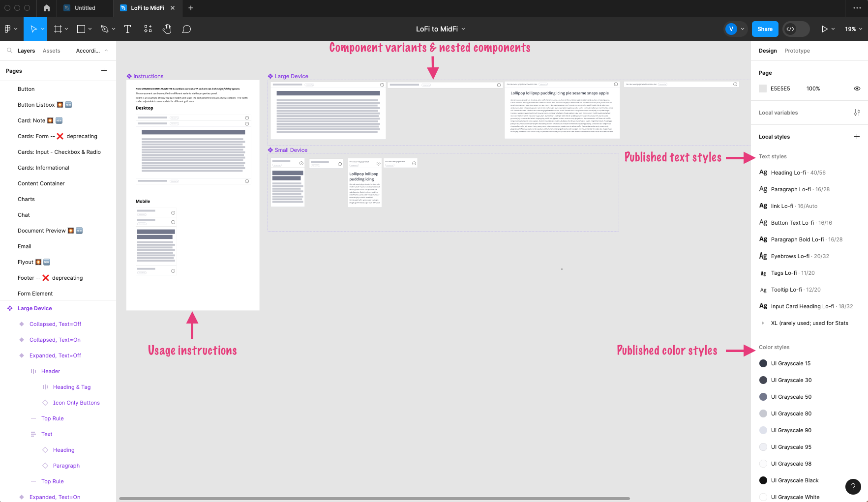The image size is (868, 502).
Task: Toggle Dev Mode switch
Action: tap(796, 29)
